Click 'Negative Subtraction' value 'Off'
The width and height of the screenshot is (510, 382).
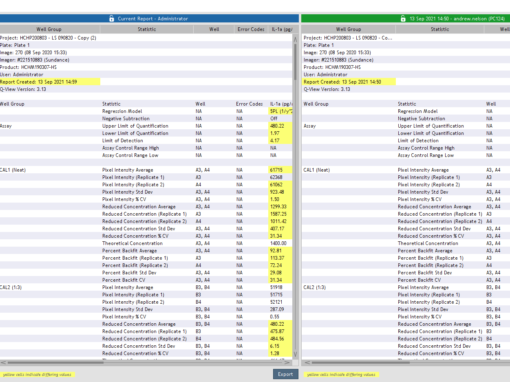274,119
